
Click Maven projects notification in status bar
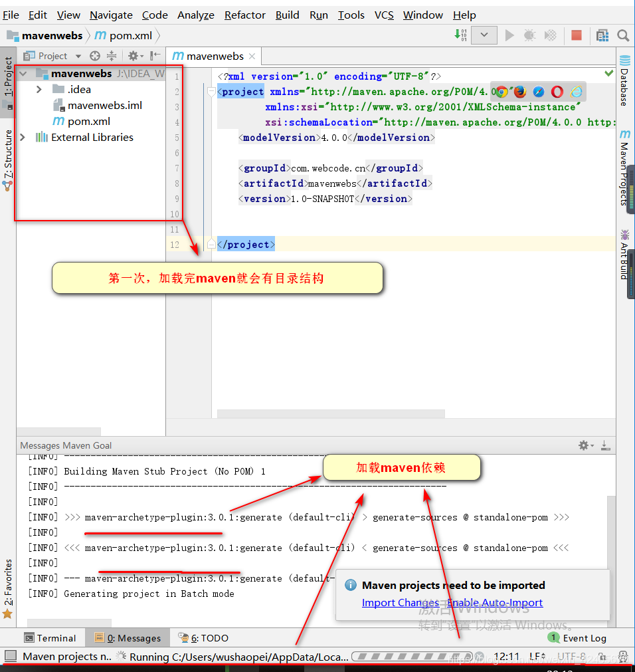click(x=67, y=657)
